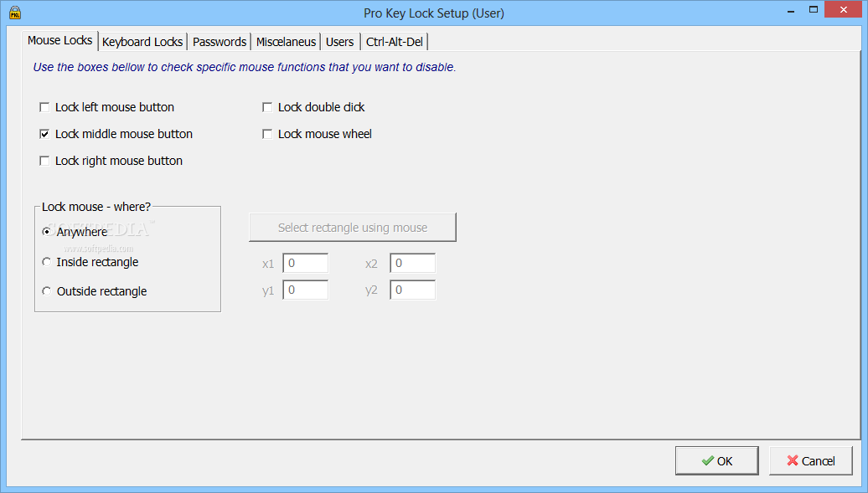Focus the y2 coordinate field
868x493 pixels.
click(413, 290)
